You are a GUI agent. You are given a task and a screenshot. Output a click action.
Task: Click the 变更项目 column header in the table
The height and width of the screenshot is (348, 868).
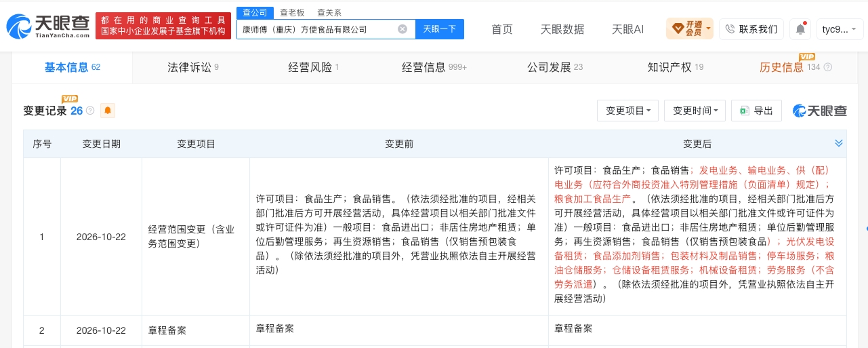pyautogui.click(x=196, y=144)
